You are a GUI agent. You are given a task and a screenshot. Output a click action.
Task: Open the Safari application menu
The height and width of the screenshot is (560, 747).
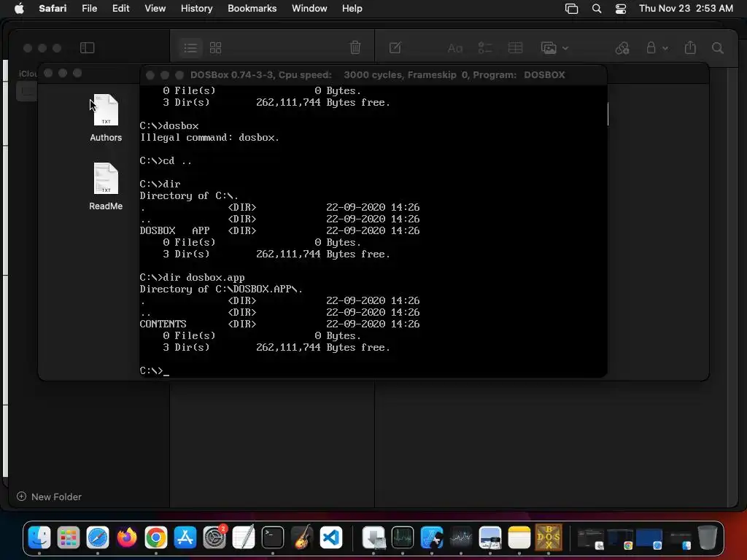point(53,8)
